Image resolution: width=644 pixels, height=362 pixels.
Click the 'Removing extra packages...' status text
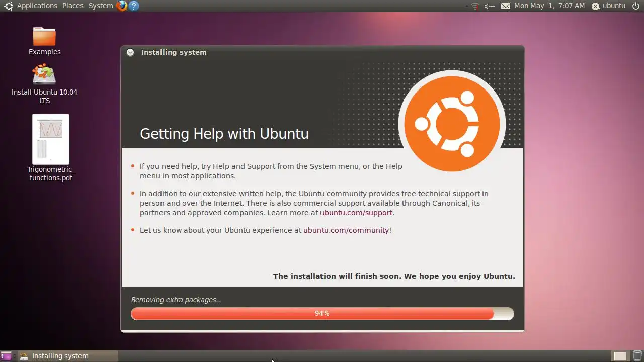coord(177,300)
